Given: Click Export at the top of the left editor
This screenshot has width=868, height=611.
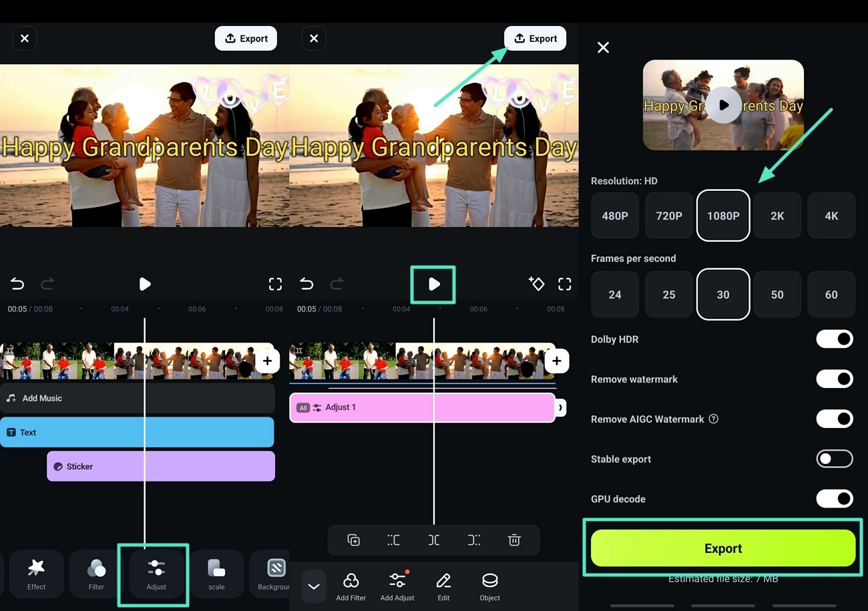Looking at the screenshot, I should coord(246,39).
